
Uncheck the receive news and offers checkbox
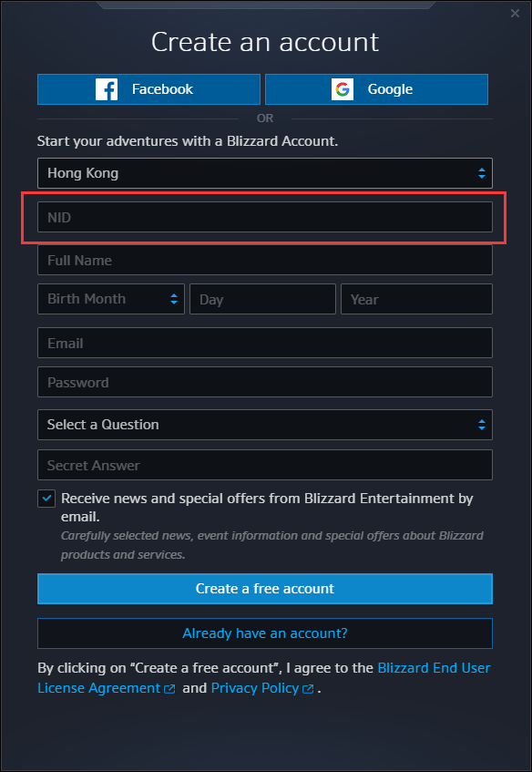tap(46, 499)
